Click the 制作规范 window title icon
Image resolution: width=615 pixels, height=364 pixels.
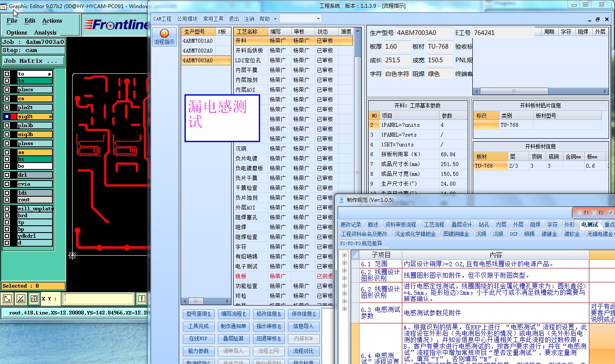tap(341, 200)
